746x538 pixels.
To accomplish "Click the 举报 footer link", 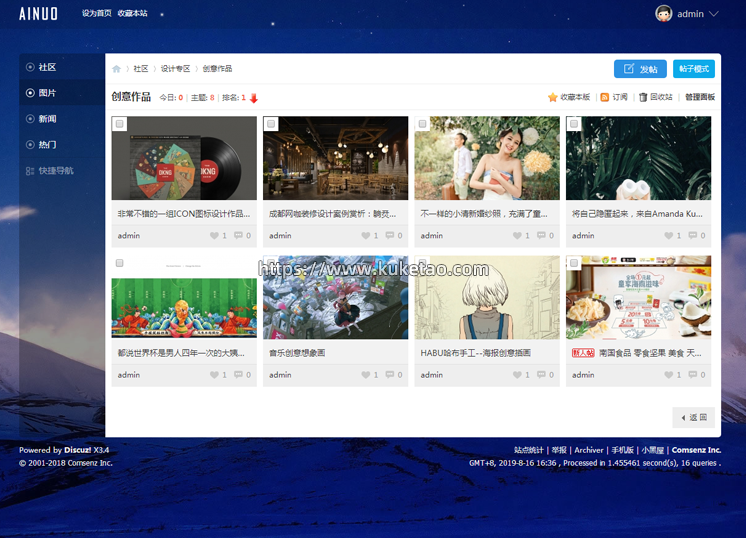I will (x=559, y=450).
